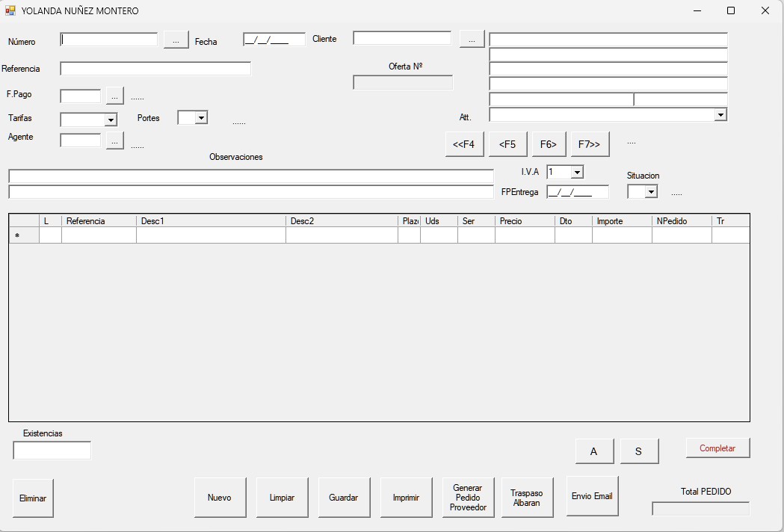Expand the Att. combo box
The image size is (784, 532).
(720, 115)
